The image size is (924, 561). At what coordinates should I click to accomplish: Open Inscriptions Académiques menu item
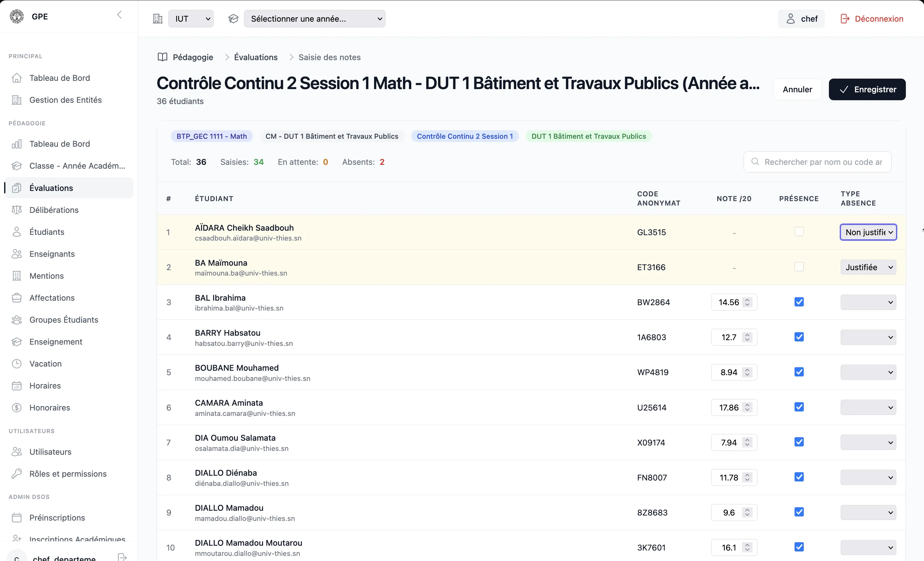point(69,539)
